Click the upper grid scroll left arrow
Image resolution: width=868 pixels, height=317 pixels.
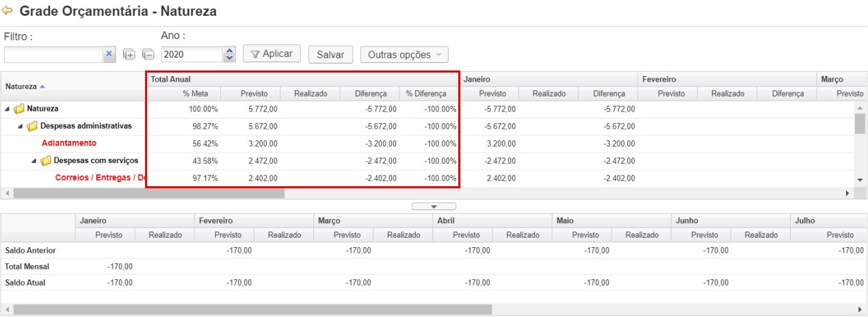point(7,194)
